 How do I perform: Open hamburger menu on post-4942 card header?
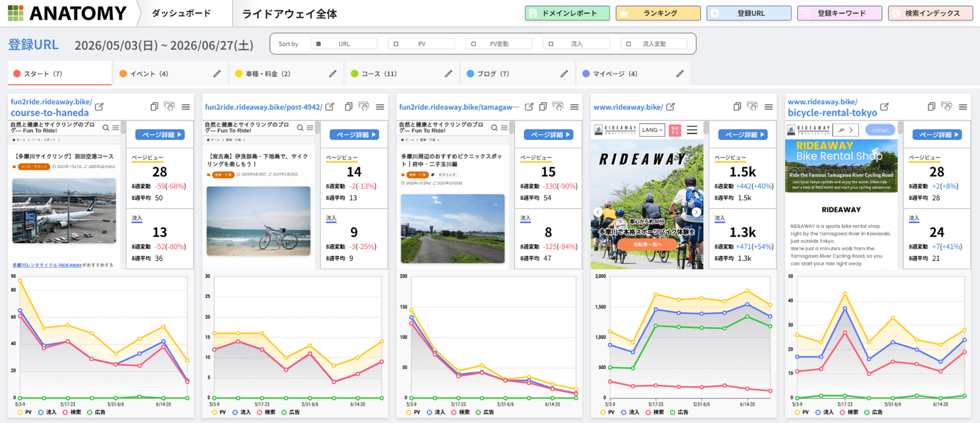pyautogui.click(x=380, y=107)
